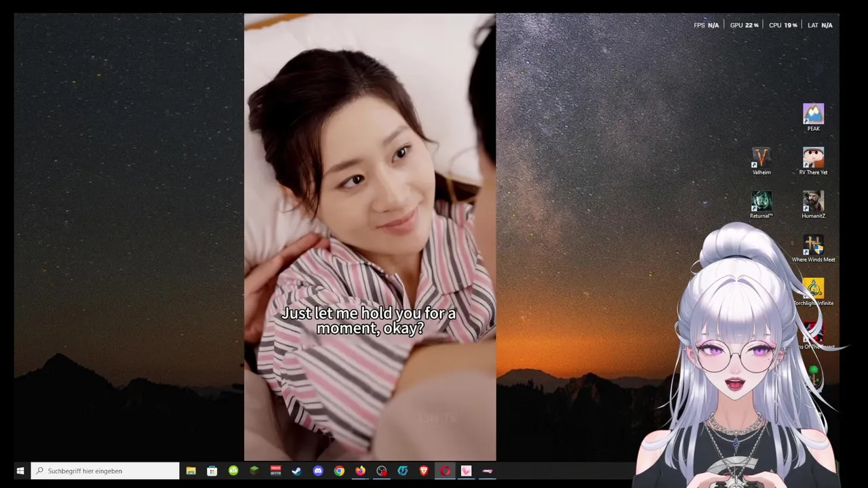
Task: Click the 'Suchbegriff hier eingeben' search box
Action: coord(105,470)
